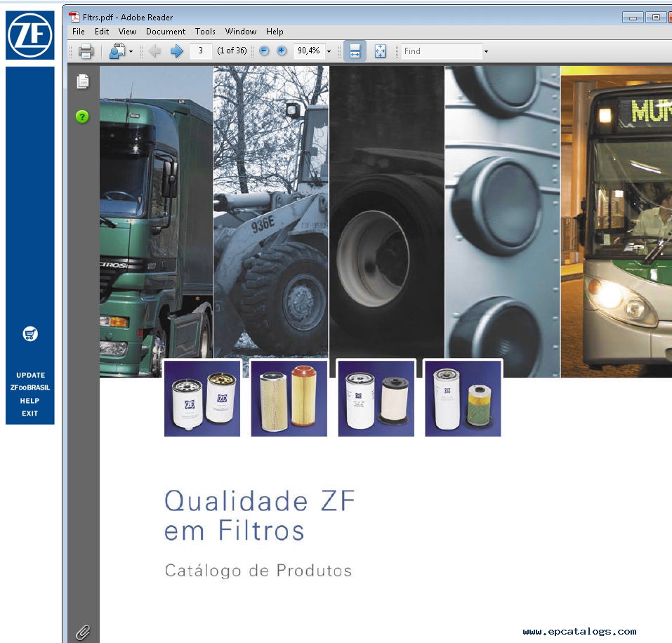The width and height of the screenshot is (672, 643).
Task: Open the shopping cart icon in sidebar
Action: point(30,333)
